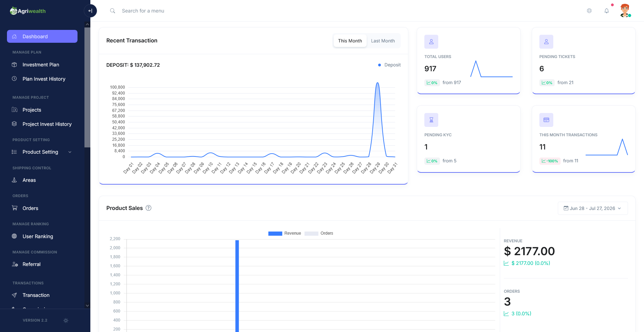Toggle the Orders legend swatch
Image resolution: width=644 pixels, height=332 pixels.
pos(311,233)
